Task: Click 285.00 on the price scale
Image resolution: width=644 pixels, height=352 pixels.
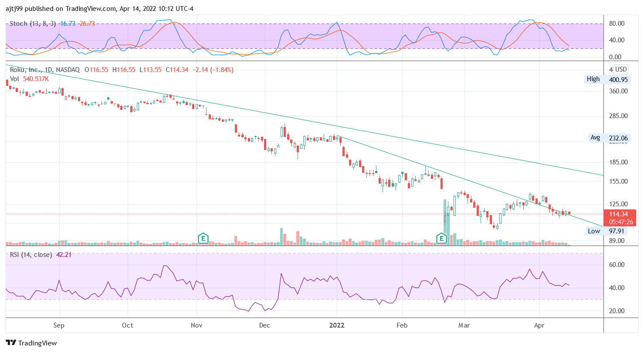Action: click(618, 116)
